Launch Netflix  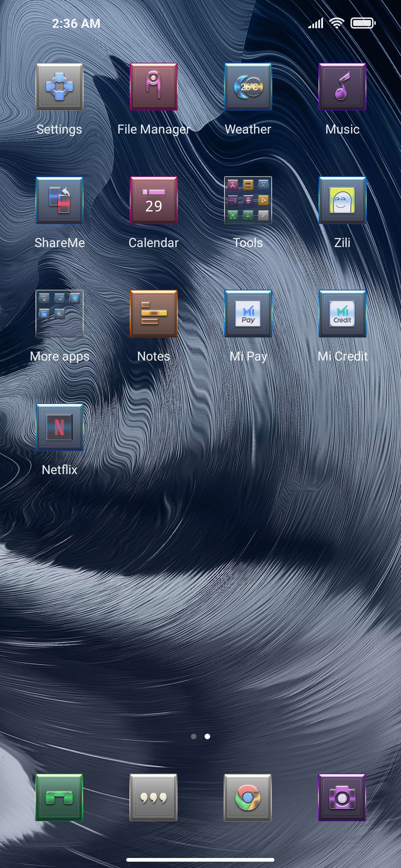pos(59,427)
